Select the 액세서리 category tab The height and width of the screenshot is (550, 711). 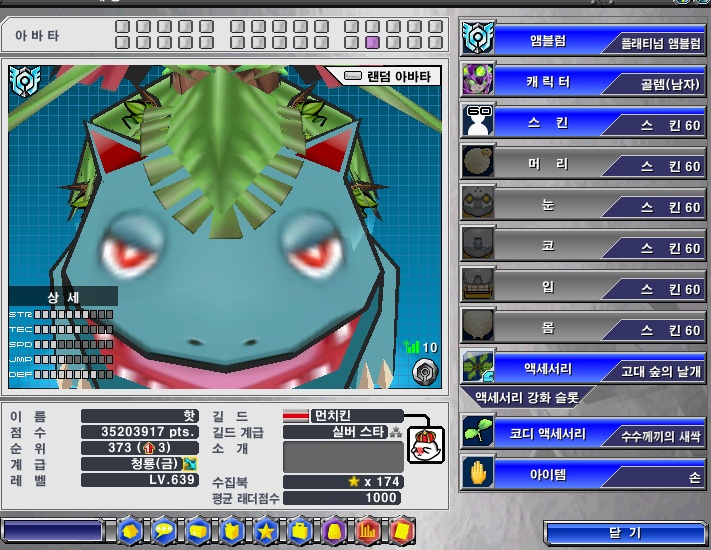tap(548, 368)
